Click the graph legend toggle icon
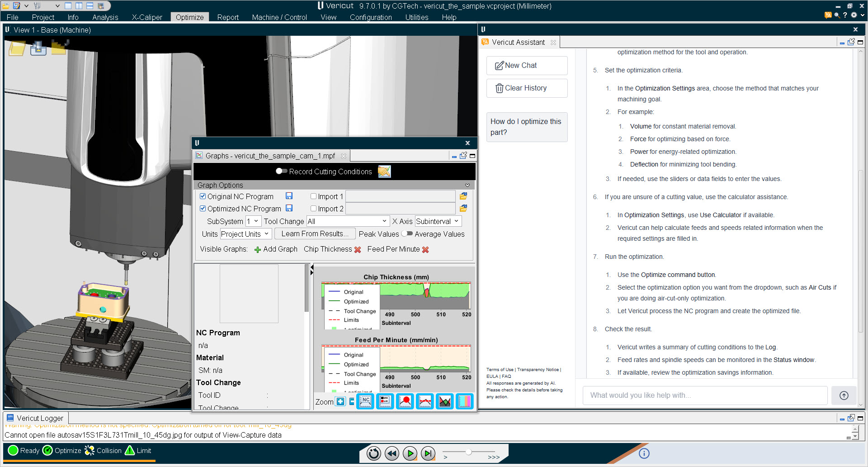Screen dimensions: 868x467 pyautogui.click(x=385, y=401)
